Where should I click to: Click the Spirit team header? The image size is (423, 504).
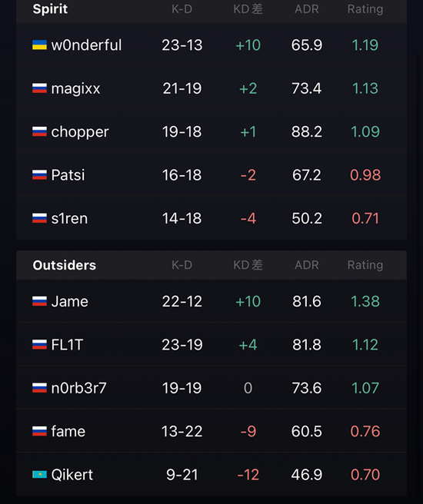50,9
